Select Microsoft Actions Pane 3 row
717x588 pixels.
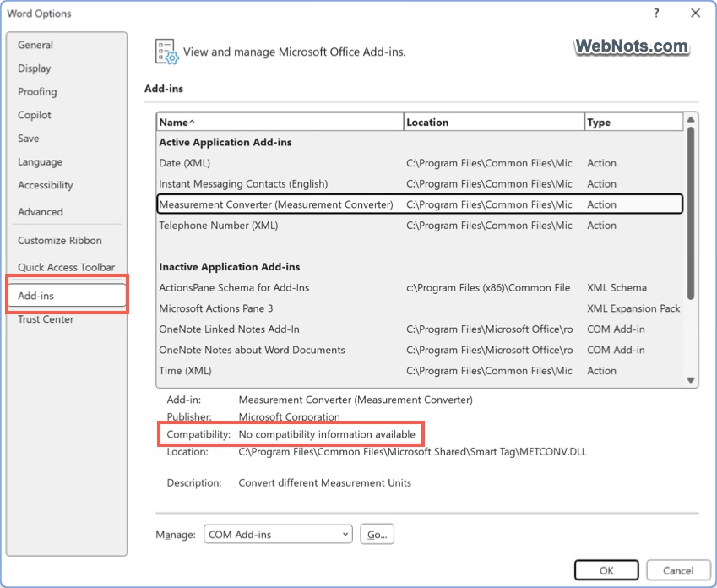coord(420,308)
